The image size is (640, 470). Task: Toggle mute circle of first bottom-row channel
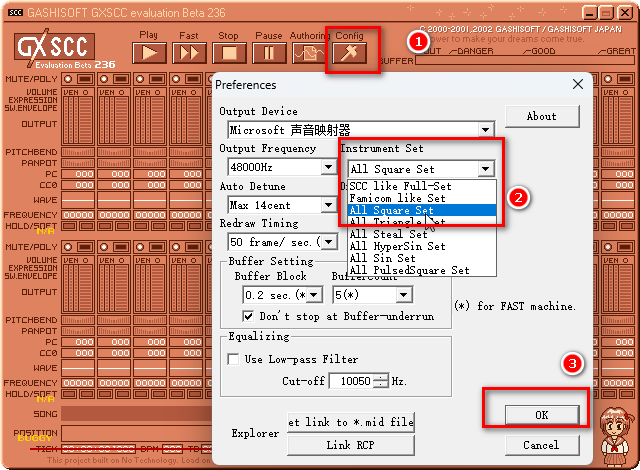[x=68, y=247]
